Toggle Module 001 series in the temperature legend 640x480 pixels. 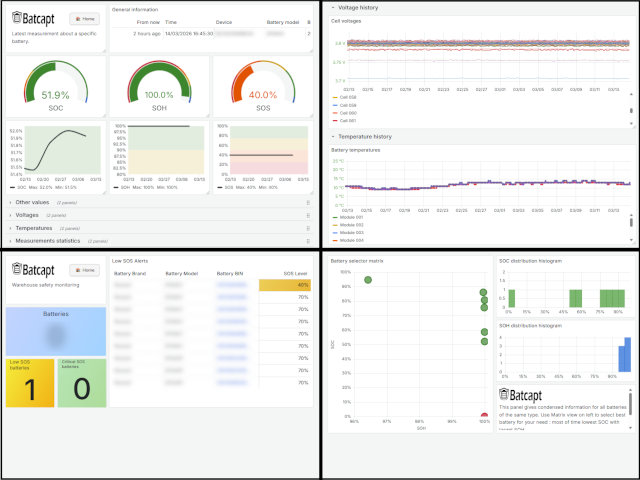(x=350, y=219)
